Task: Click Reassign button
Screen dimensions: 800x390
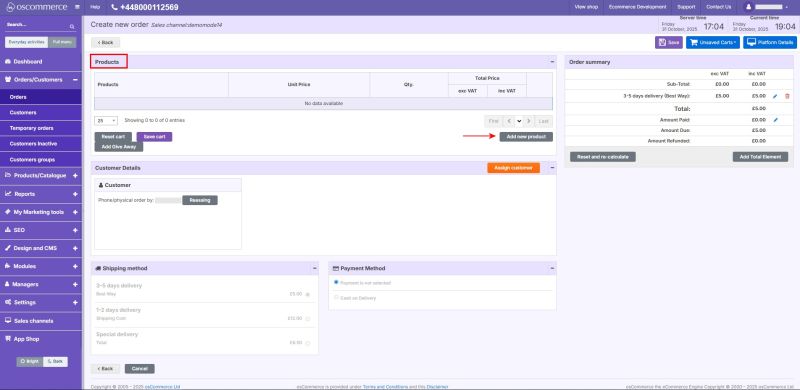Action: (x=200, y=200)
